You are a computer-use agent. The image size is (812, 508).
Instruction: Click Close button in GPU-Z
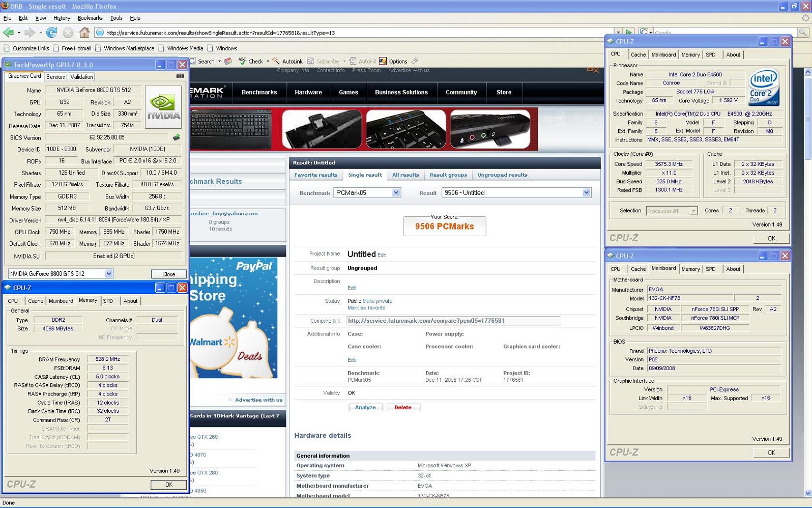(x=168, y=274)
